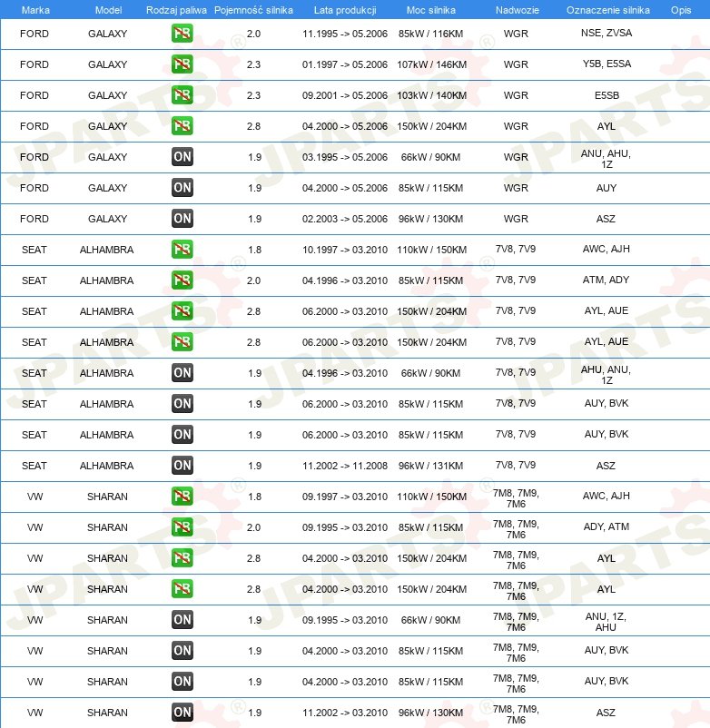Click petrol icon in Ford Galaxy 2.8 row
710x728 pixels.
182,126
